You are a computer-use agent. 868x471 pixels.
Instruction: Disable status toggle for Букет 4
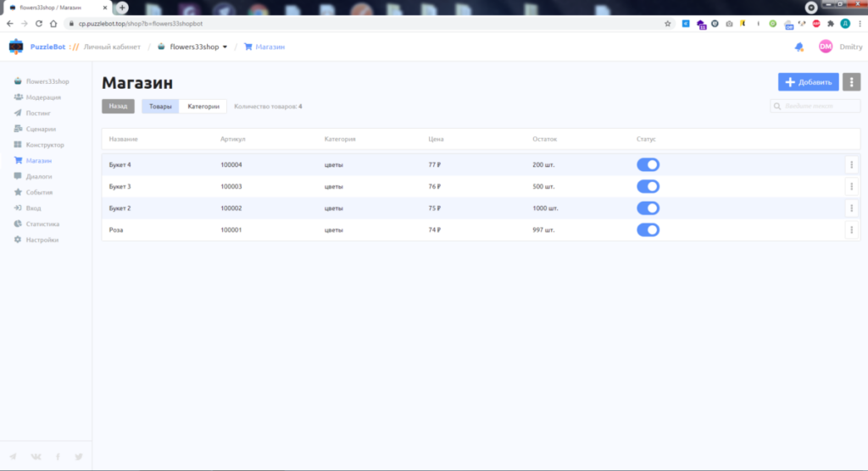[x=648, y=164]
